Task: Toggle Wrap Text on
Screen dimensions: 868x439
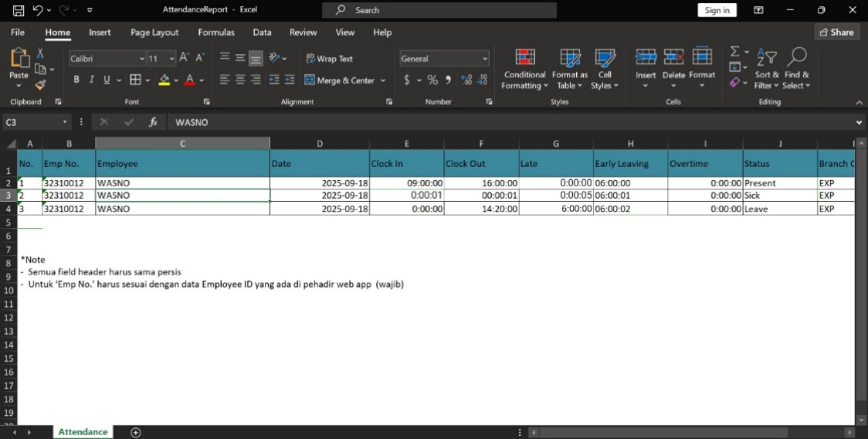Action: [330, 59]
